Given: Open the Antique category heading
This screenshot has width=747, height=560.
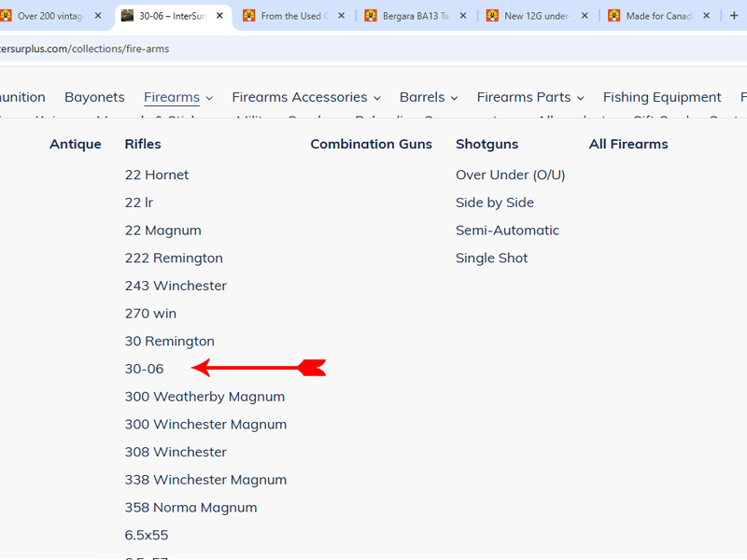Looking at the screenshot, I should point(76,144).
